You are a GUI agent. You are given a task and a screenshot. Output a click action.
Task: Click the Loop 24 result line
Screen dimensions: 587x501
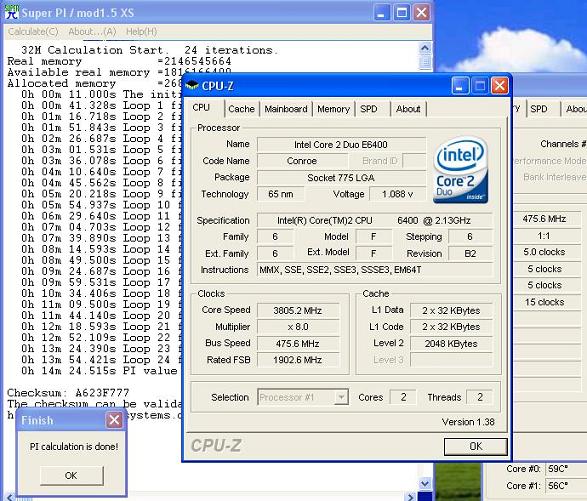tap(101, 360)
